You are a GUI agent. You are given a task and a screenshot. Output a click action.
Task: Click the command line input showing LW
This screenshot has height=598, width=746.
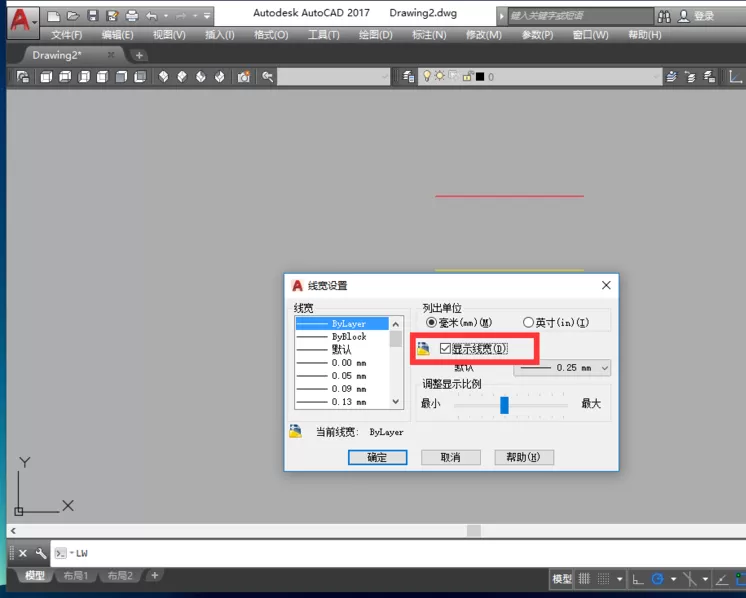pyautogui.click(x=398, y=553)
